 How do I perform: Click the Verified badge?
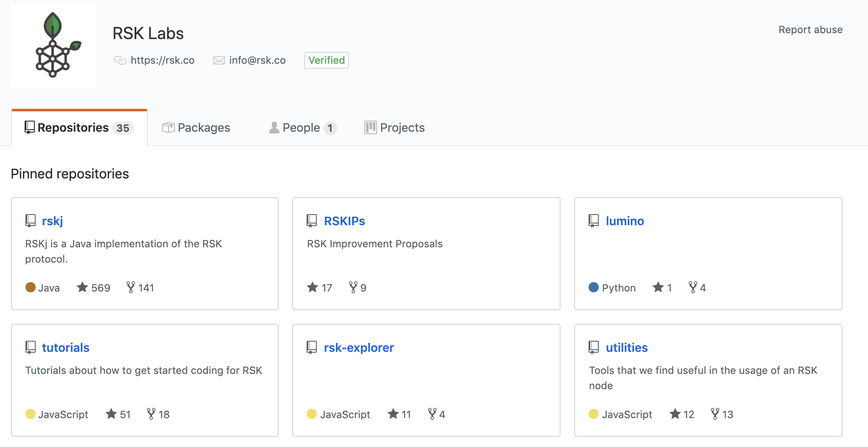pyautogui.click(x=327, y=60)
